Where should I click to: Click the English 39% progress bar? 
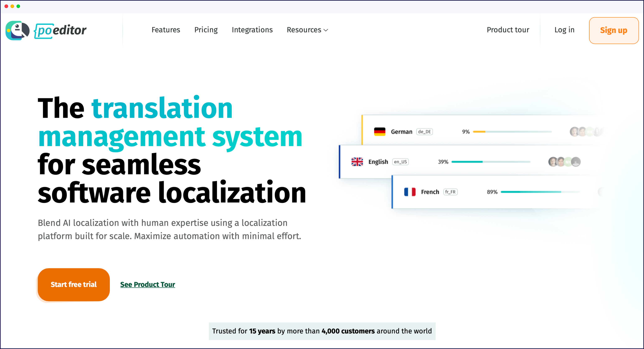point(491,162)
